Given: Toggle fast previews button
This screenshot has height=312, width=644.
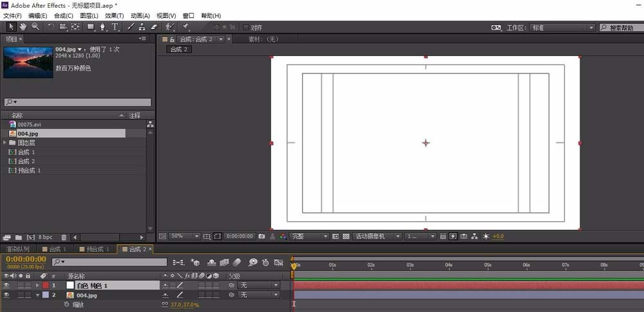Looking at the screenshot, I should 453,237.
